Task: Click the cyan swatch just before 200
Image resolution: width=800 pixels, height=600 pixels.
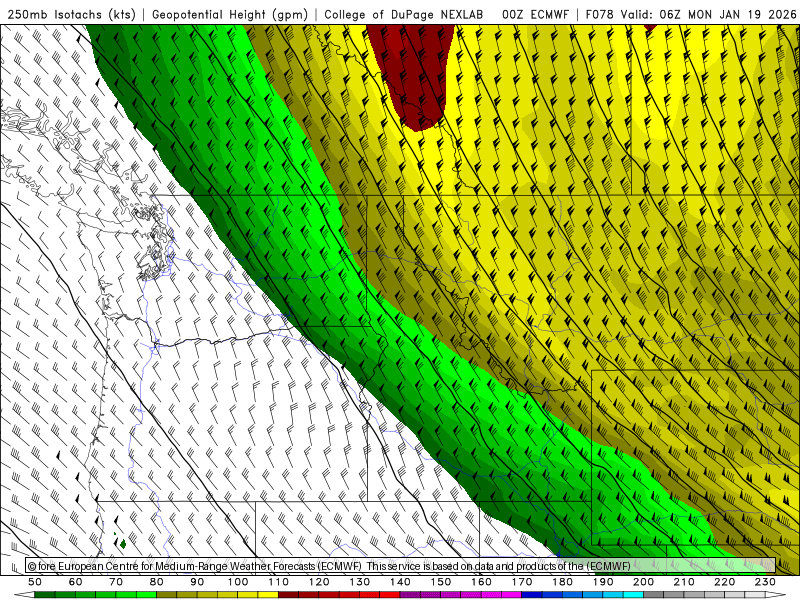Action: click(633, 595)
